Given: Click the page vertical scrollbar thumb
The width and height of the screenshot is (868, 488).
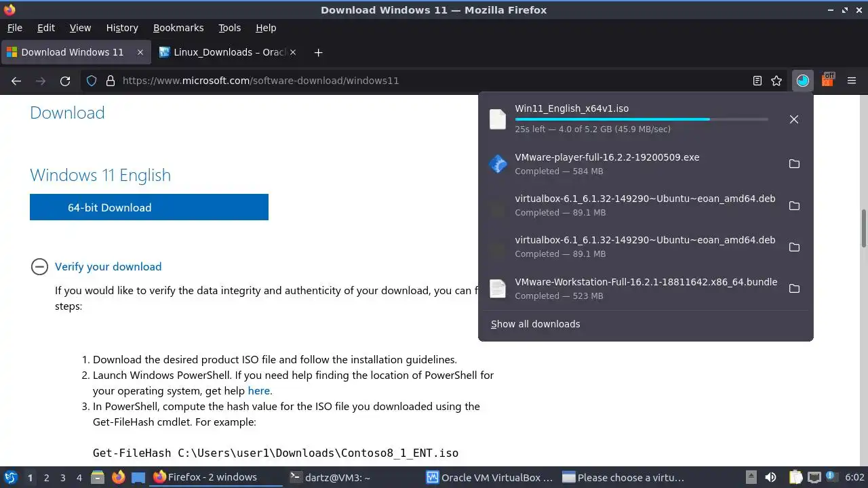Looking at the screenshot, I should (x=864, y=229).
